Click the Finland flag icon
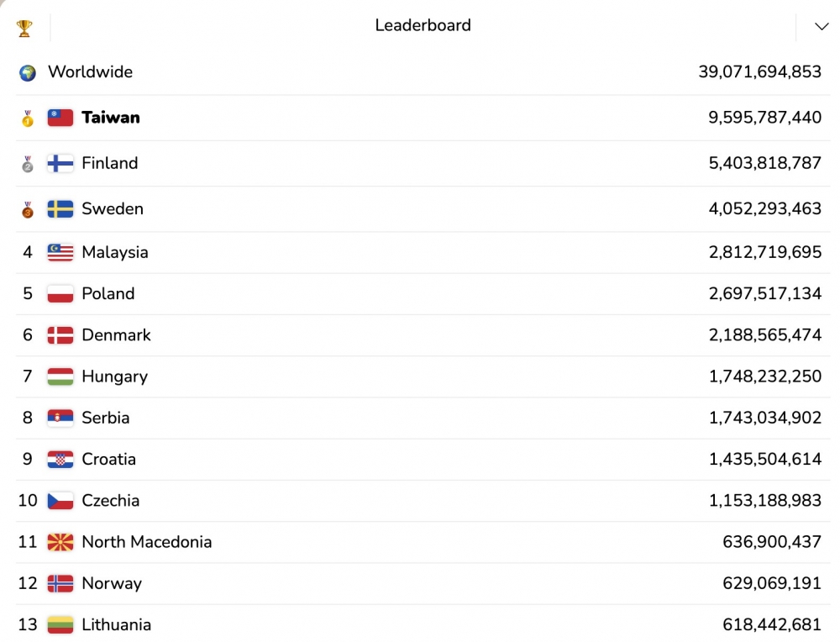 pos(60,164)
